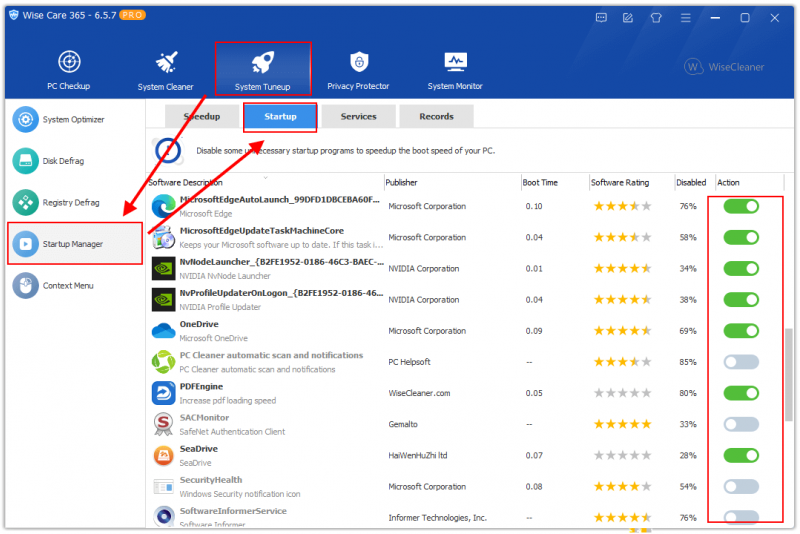Click the SACMonitor badge icon
This screenshot has height=534, width=800.
(164, 424)
